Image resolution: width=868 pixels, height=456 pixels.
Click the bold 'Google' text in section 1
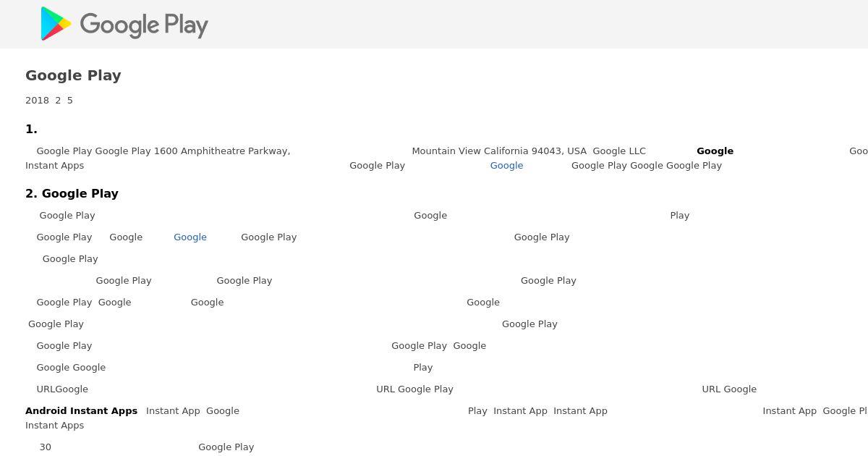715,151
